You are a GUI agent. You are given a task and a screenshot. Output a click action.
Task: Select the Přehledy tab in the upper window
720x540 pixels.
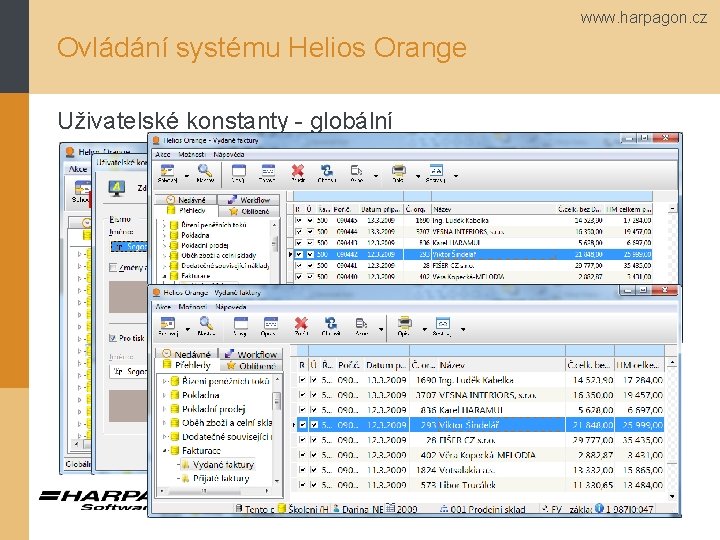click(186, 210)
